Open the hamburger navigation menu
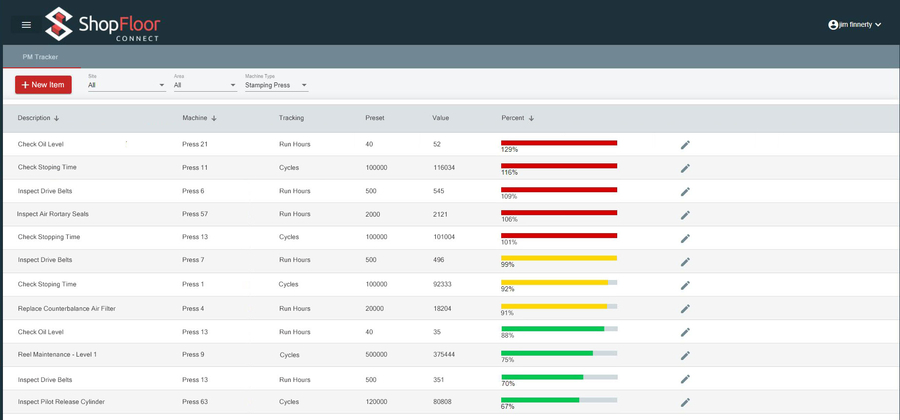 (26, 25)
